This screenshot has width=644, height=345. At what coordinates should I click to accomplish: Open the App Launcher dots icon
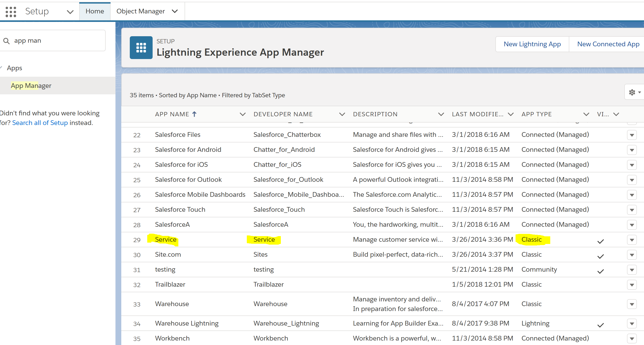pos(11,12)
